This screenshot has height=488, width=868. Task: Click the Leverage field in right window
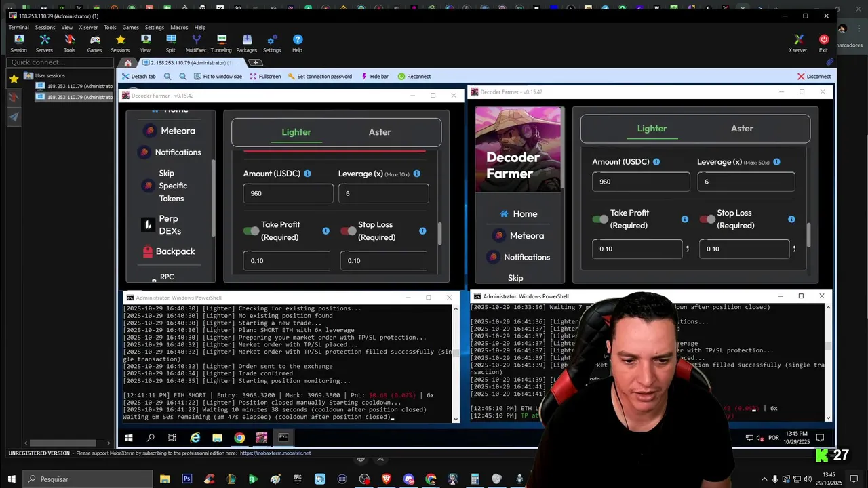746,182
